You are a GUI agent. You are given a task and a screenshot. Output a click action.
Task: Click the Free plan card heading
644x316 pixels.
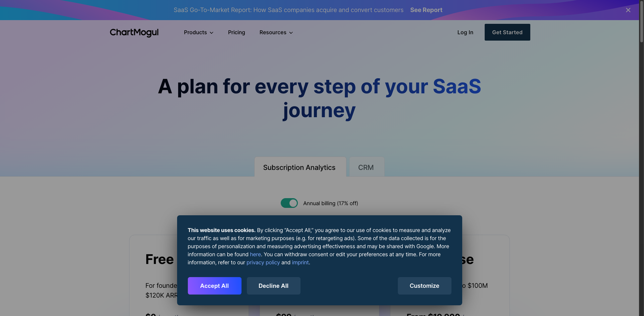(159, 259)
